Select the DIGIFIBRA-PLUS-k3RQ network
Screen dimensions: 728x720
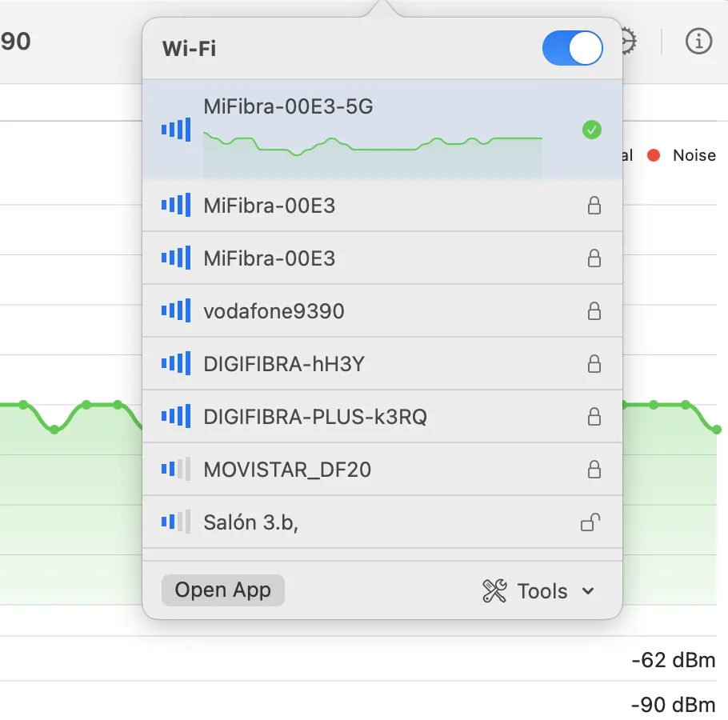coord(315,417)
